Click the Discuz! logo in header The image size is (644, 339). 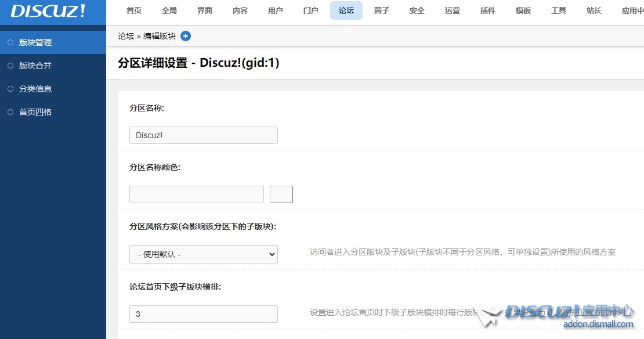click(x=48, y=11)
